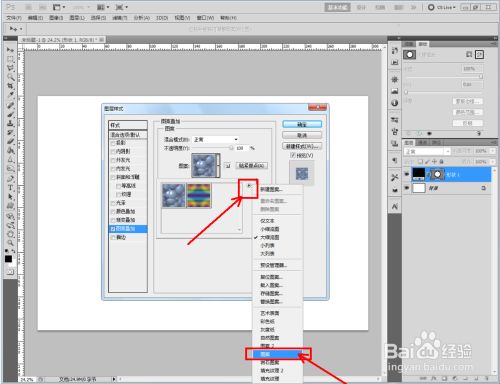
Task: Open pattern picker flyout arrow button
Action: tap(249, 186)
